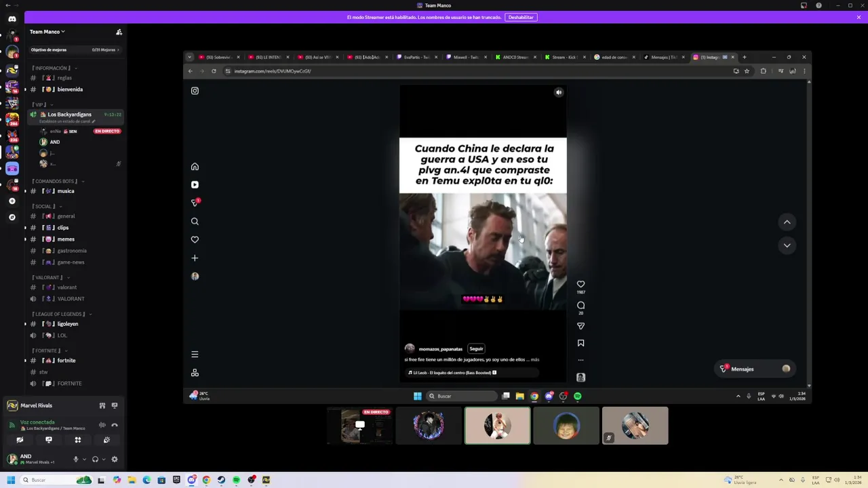Open the soundboard icon in the voice panel
868x488 pixels.
107,440
